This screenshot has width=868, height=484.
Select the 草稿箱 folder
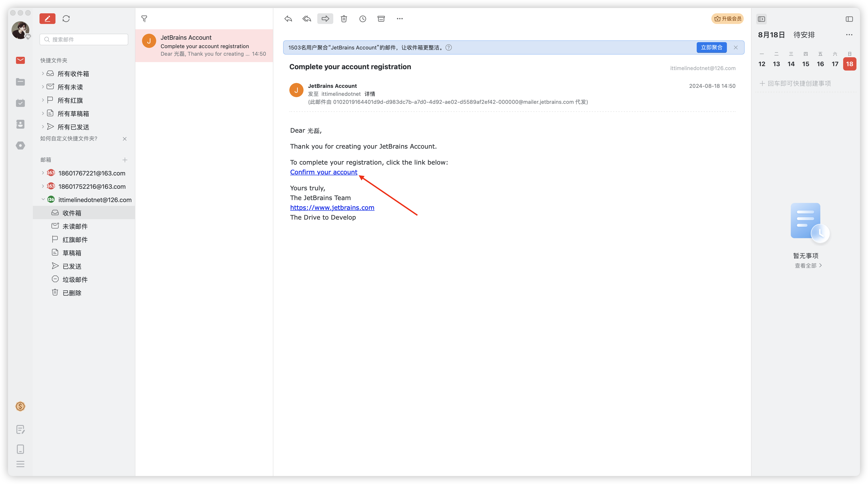click(72, 253)
